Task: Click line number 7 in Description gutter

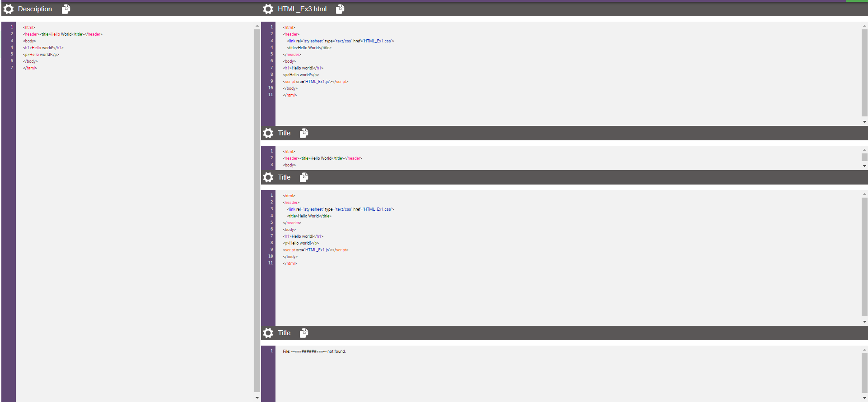Action: [x=12, y=68]
